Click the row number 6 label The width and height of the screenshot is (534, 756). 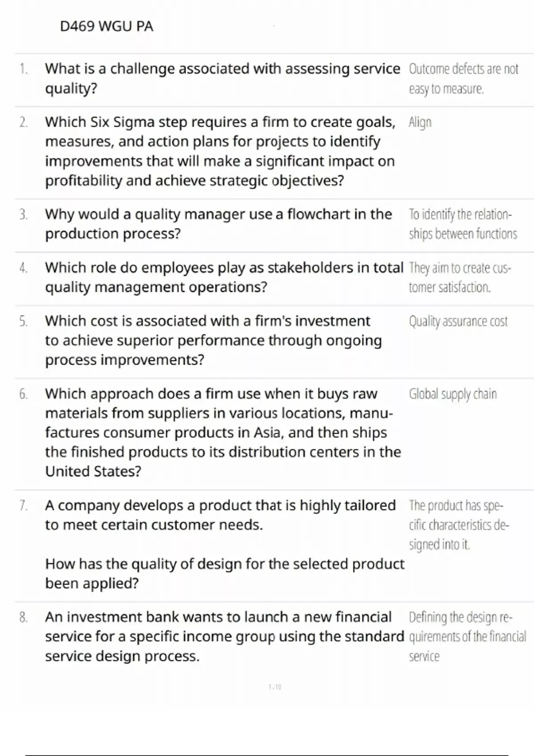click(23, 394)
